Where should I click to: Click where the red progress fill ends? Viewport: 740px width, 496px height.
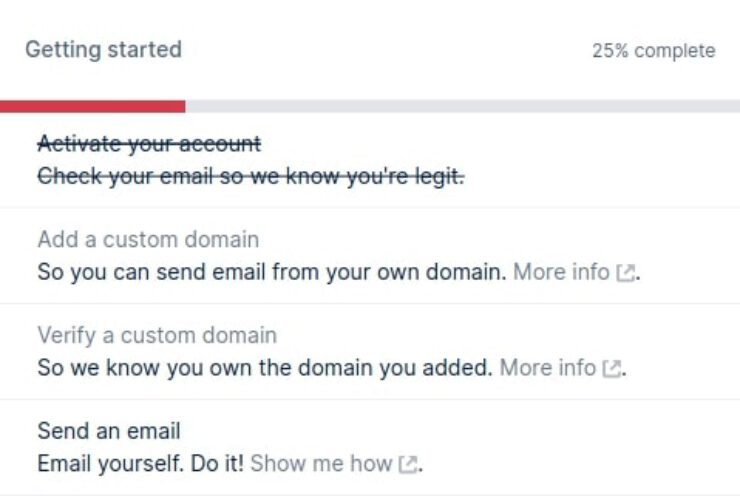[x=185, y=107]
